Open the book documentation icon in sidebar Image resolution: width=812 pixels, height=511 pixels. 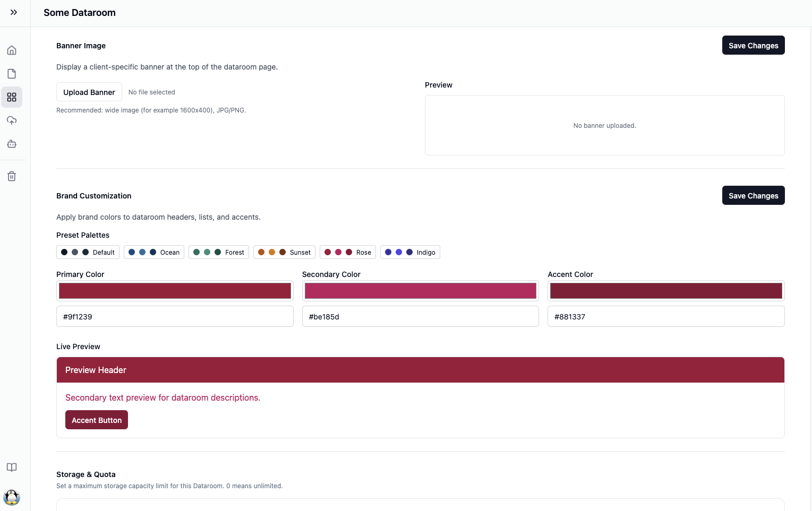[12, 467]
